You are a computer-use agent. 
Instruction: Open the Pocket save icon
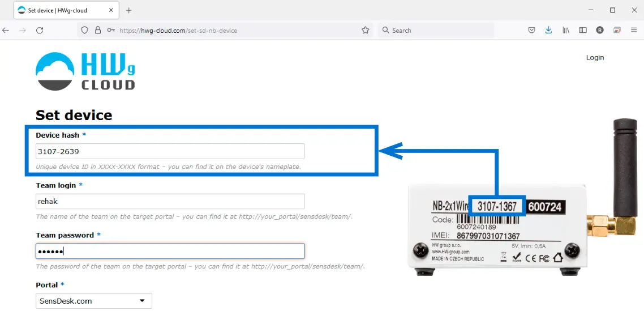[531, 30]
